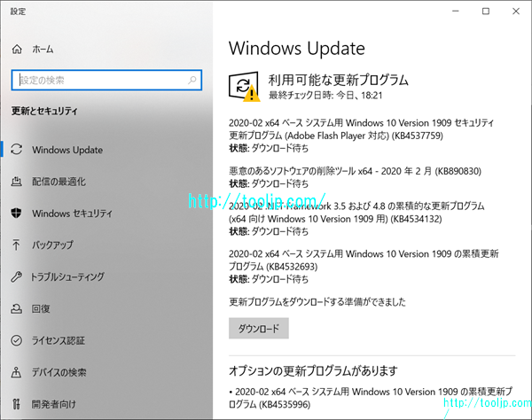The height and width of the screenshot is (420, 532).
Task: Click 最終チェック日時 今日 18:21 text
Action: 325,96
